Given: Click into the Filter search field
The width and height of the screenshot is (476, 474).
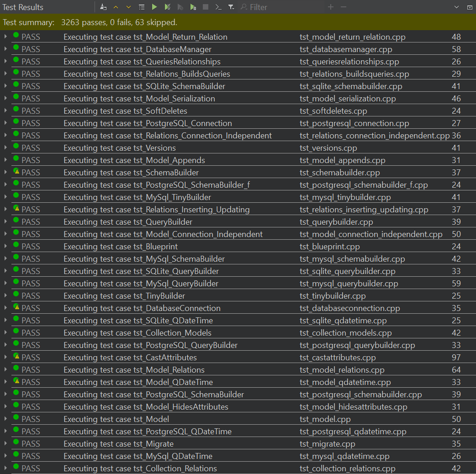Looking at the screenshot, I should 281,7.
